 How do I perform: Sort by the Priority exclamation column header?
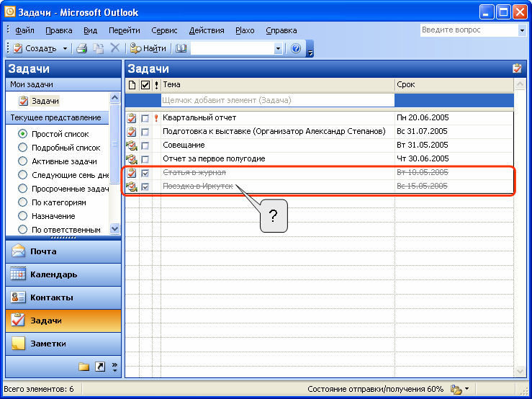[x=156, y=85]
